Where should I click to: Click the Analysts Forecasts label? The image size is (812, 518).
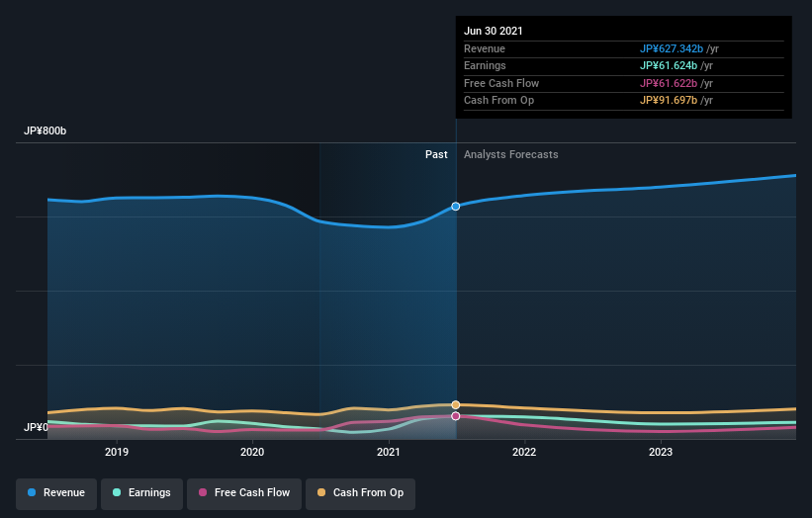511,155
